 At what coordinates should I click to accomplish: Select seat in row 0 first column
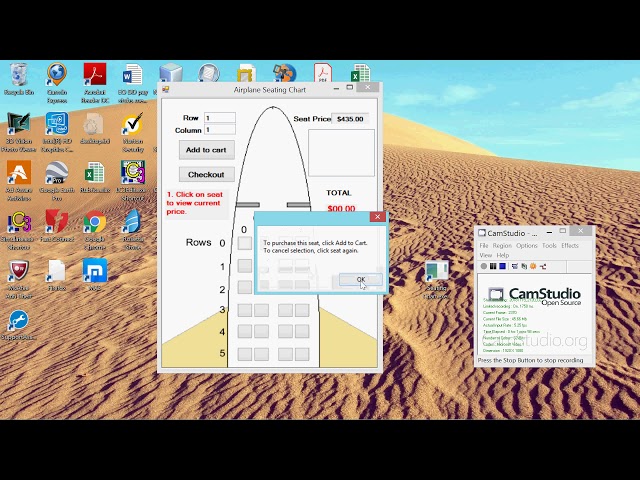coord(245,243)
